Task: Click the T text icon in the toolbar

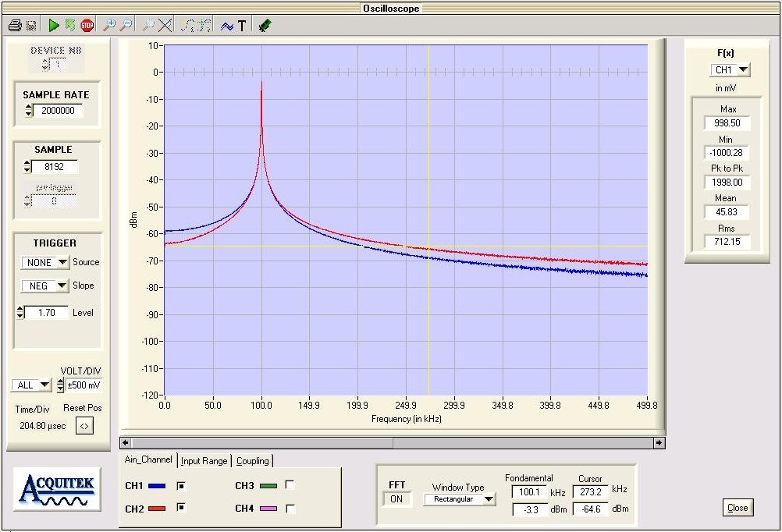Action: [242, 26]
